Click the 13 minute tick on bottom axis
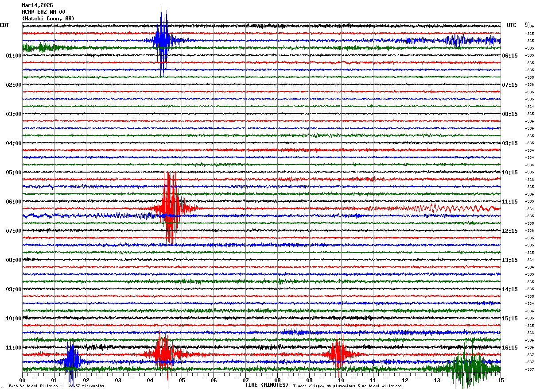The height and width of the screenshot is (392, 536). [437, 380]
